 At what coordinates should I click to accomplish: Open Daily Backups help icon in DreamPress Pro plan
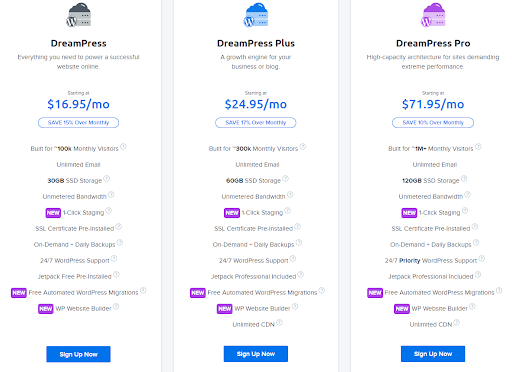pyautogui.click(x=476, y=243)
